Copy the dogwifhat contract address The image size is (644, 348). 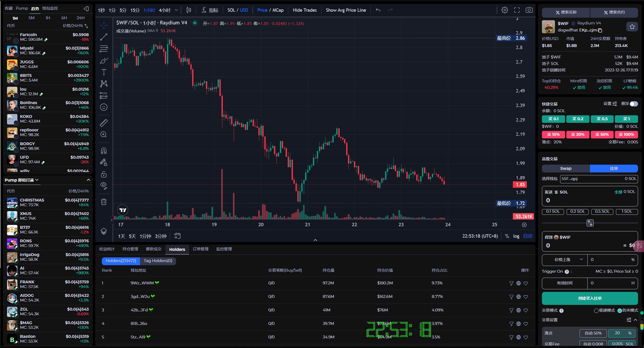coord(600,30)
